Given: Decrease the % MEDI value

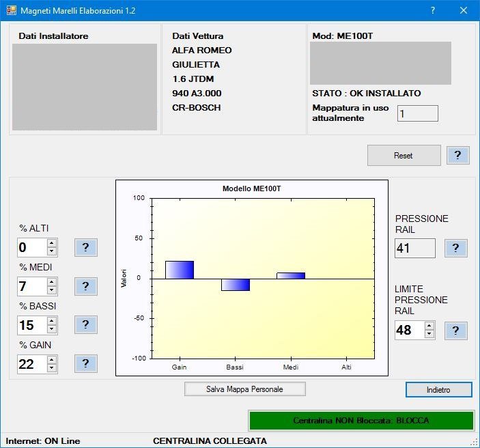Looking at the screenshot, I should pos(52,290).
